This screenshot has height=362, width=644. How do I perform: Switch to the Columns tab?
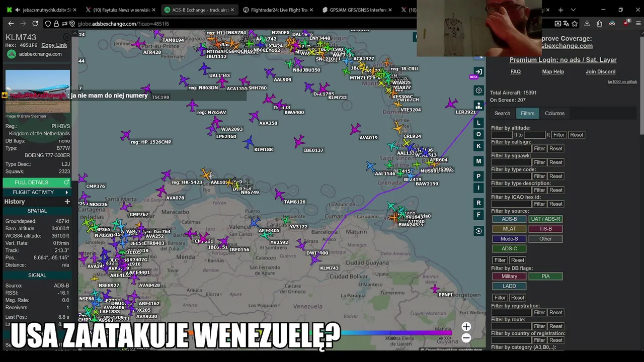[x=554, y=113]
